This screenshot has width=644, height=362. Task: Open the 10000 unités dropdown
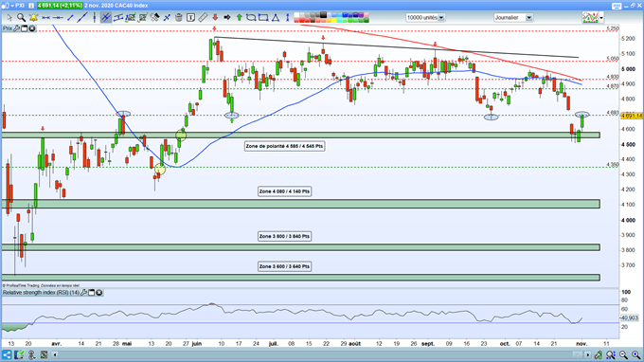click(x=425, y=18)
